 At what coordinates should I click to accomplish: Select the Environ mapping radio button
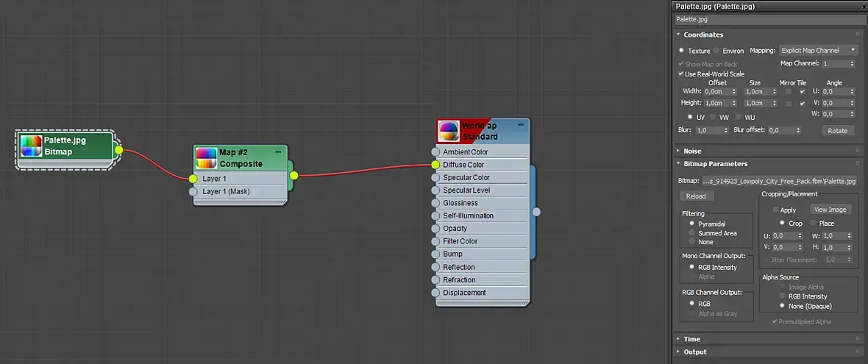point(716,50)
